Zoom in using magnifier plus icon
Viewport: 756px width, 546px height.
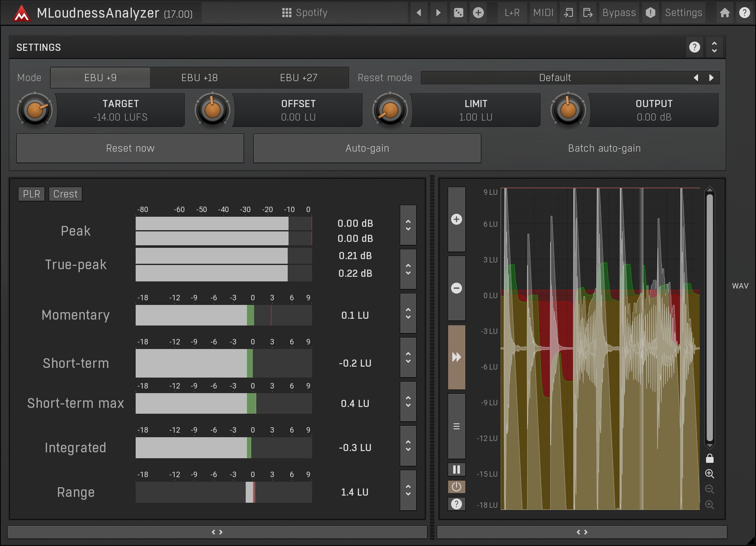710,474
